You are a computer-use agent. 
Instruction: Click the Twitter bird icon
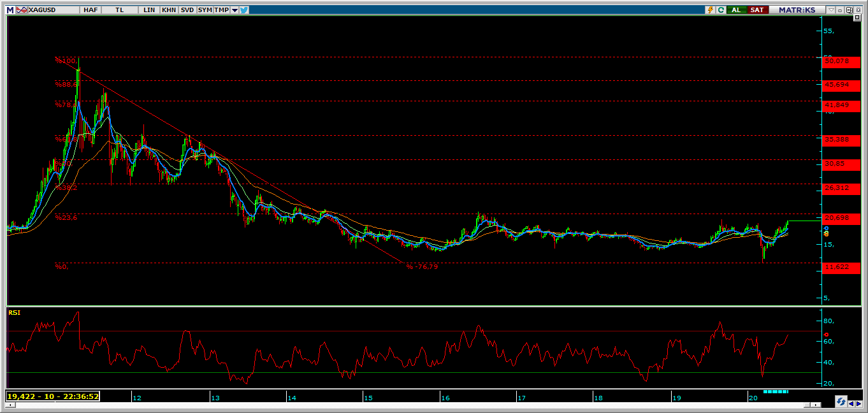(244, 10)
